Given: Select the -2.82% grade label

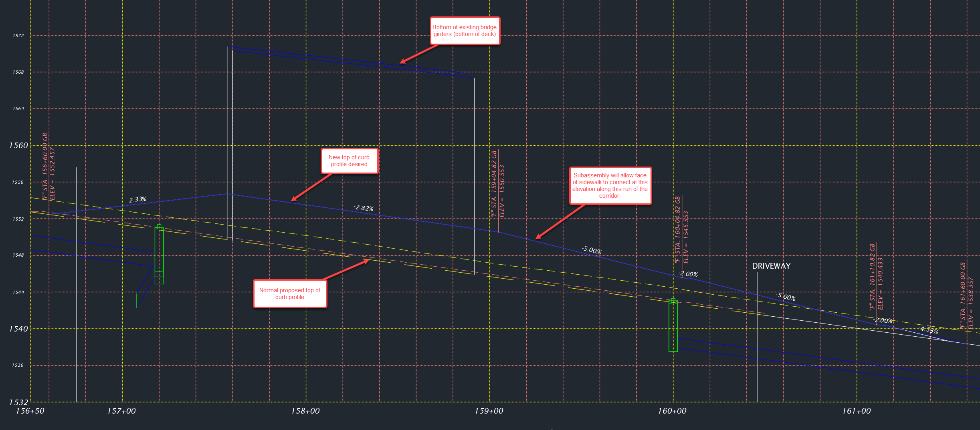Looking at the screenshot, I should (x=364, y=208).
